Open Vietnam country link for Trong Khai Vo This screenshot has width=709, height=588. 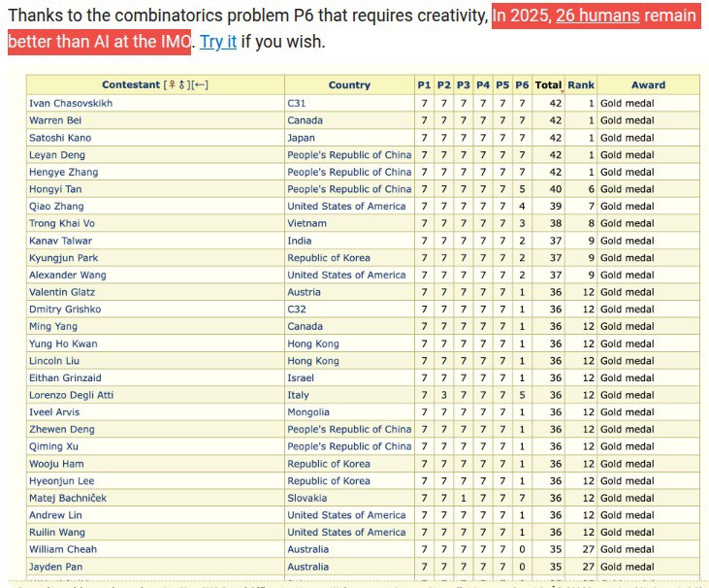306,223
